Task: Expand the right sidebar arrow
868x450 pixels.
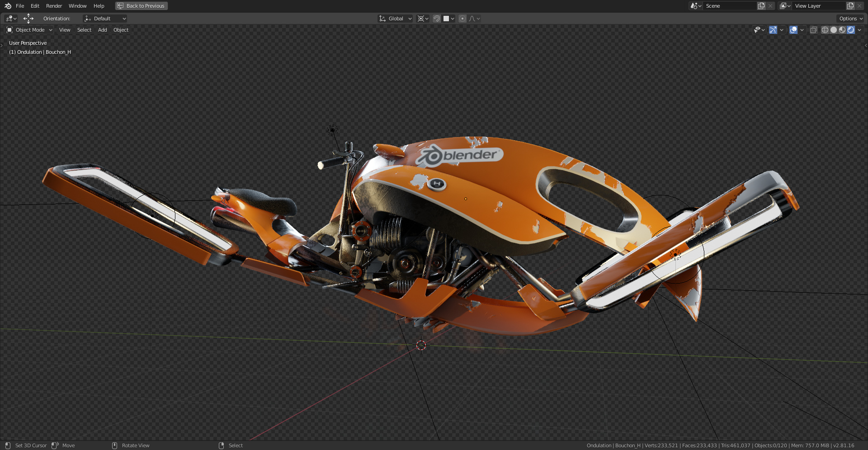Action: [866, 45]
